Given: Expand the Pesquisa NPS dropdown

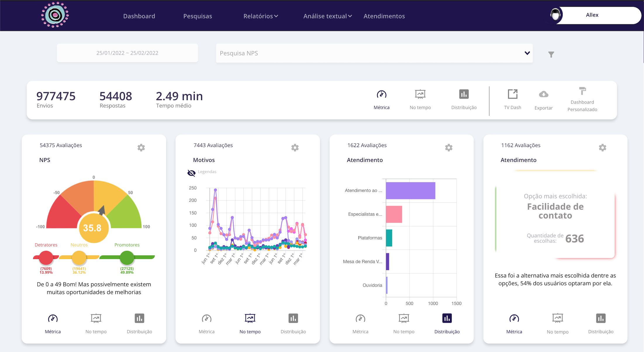Looking at the screenshot, I should [527, 53].
